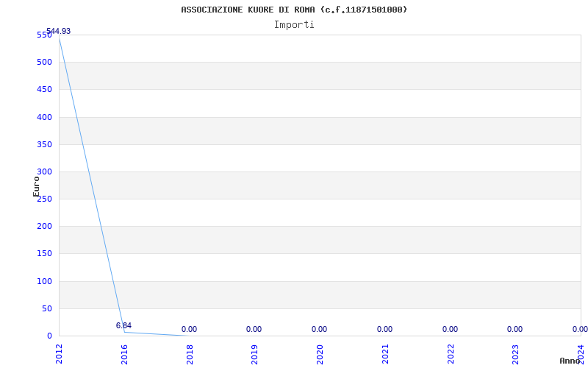
Task: Select the 2023 year axis label
Action: 516,354
